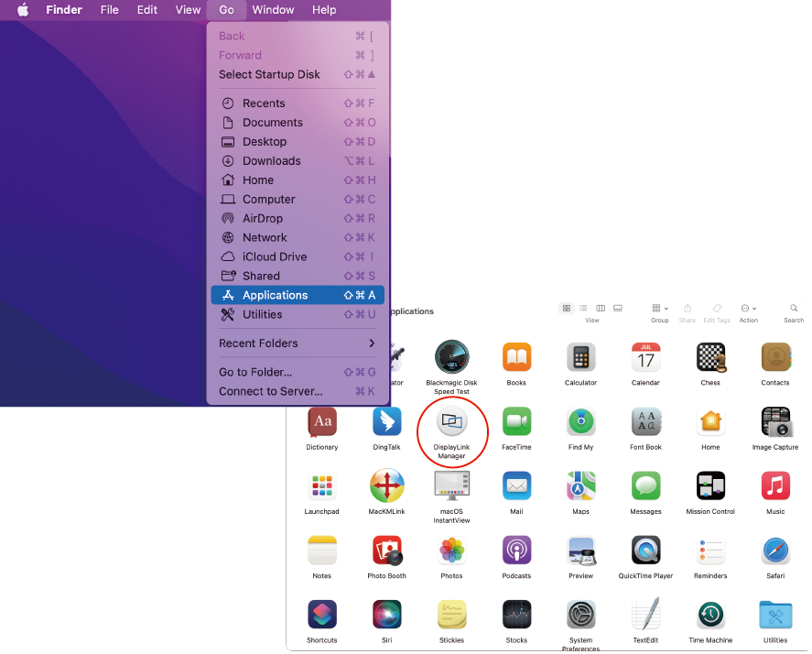Switch to icon view in toolbar
812x654 pixels.
coord(567,309)
